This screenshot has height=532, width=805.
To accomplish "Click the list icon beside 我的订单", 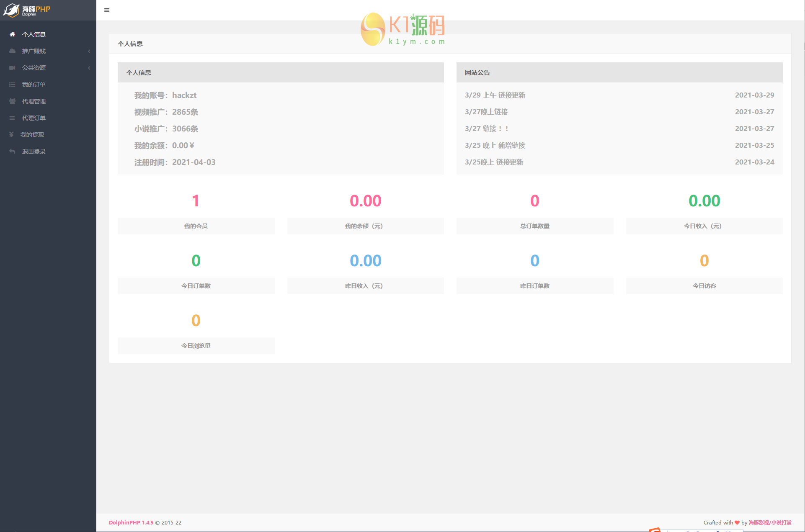I will (12, 85).
